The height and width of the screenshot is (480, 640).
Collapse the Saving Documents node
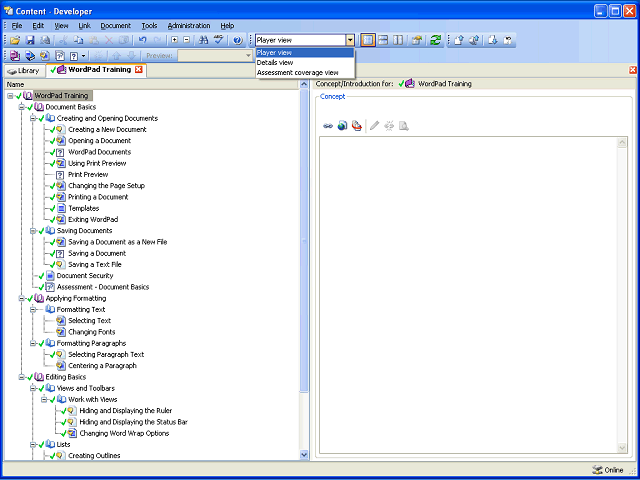pyautogui.click(x=33, y=231)
